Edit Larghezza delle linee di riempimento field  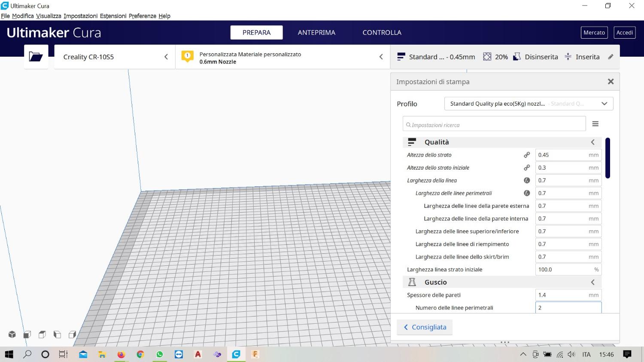point(568,244)
